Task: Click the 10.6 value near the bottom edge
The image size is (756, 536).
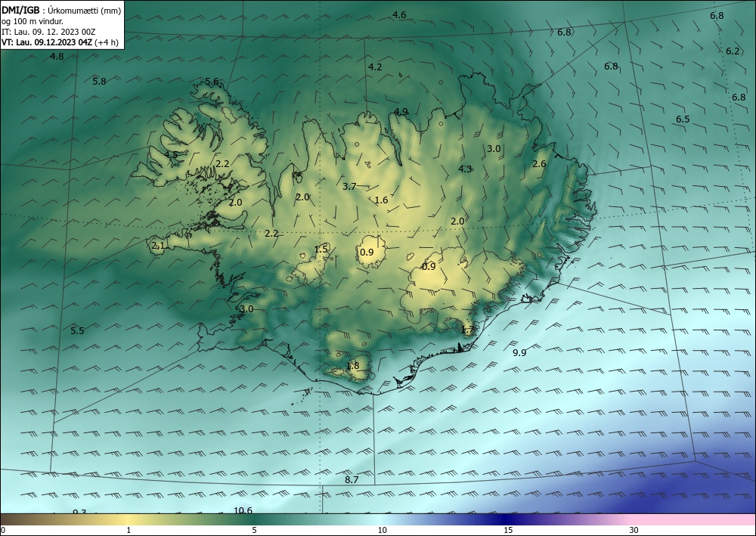Action: coord(243,510)
